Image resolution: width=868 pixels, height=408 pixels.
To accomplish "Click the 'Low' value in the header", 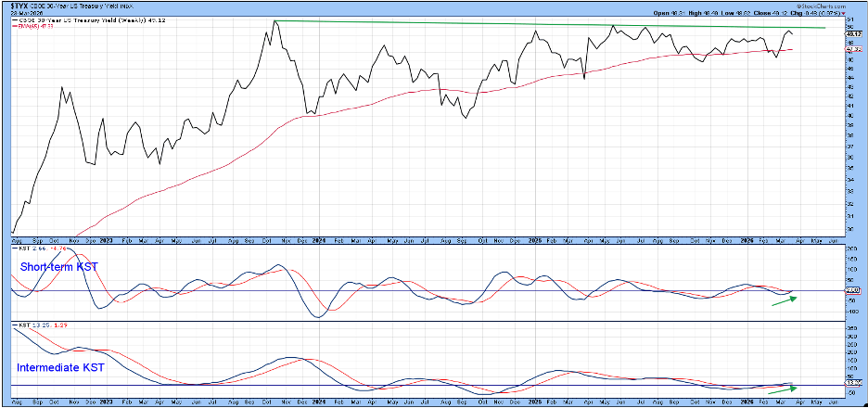I will coord(743,13).
